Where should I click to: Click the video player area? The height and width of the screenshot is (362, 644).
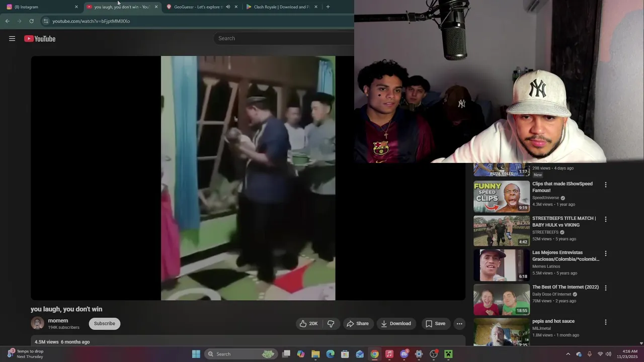(x=248, y=178)
